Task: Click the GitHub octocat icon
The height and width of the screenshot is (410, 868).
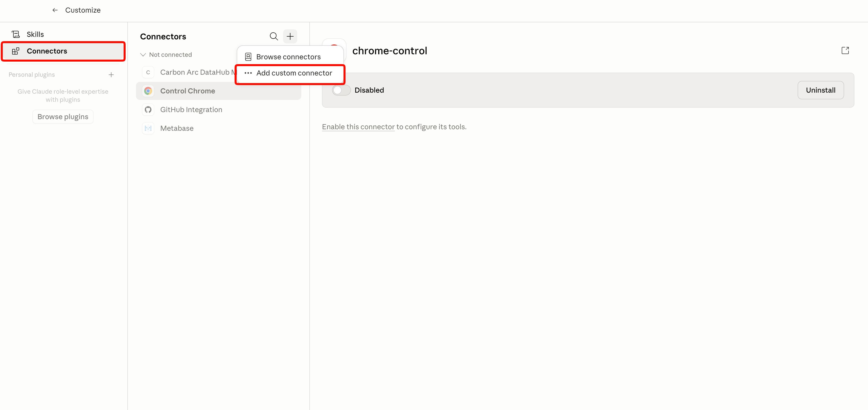Action: click(x=148, y=110)
